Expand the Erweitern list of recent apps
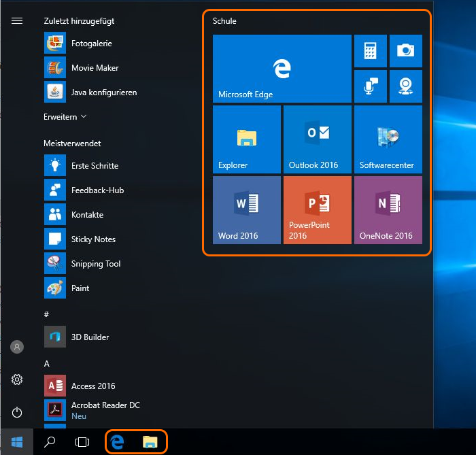The width and height of the screenshot is (476, 455). coord(65,117)
